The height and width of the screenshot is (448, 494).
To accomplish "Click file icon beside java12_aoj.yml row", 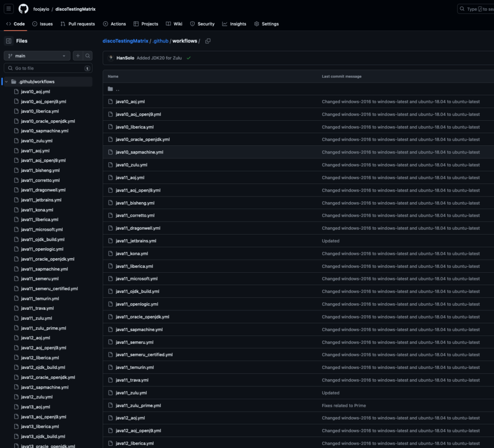I will 110,418.
